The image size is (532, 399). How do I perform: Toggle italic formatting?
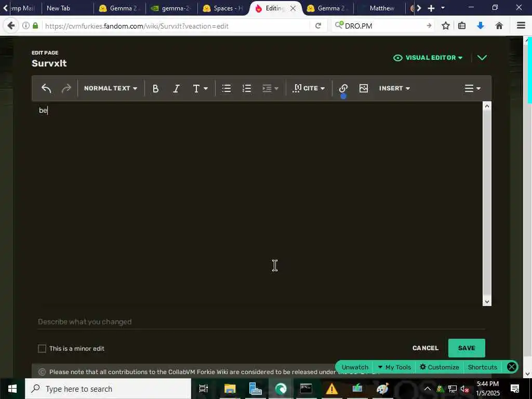[176, 88]
